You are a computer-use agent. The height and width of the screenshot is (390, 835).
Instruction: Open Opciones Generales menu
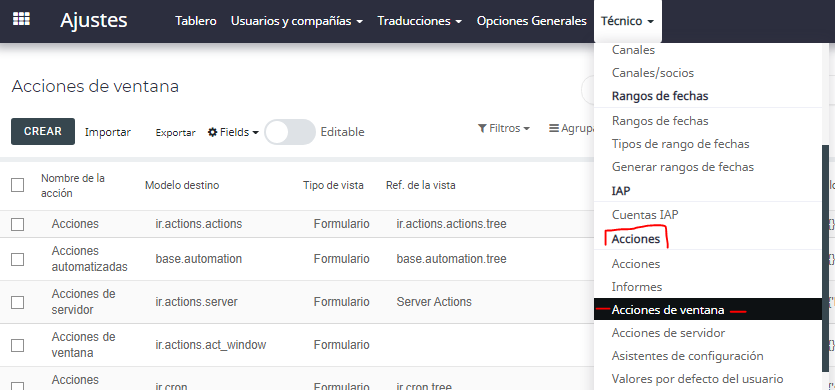coord(531,21)
